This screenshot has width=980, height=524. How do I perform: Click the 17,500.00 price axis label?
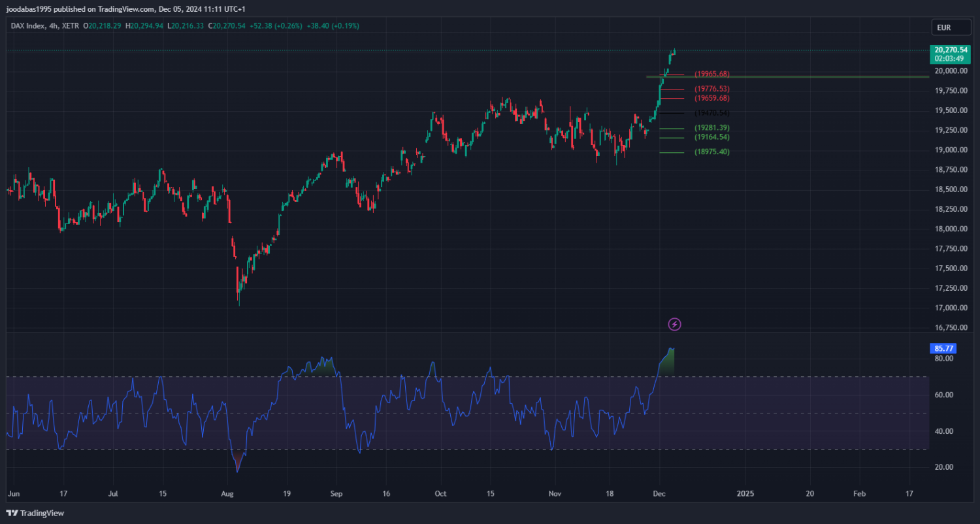point(951,269)
